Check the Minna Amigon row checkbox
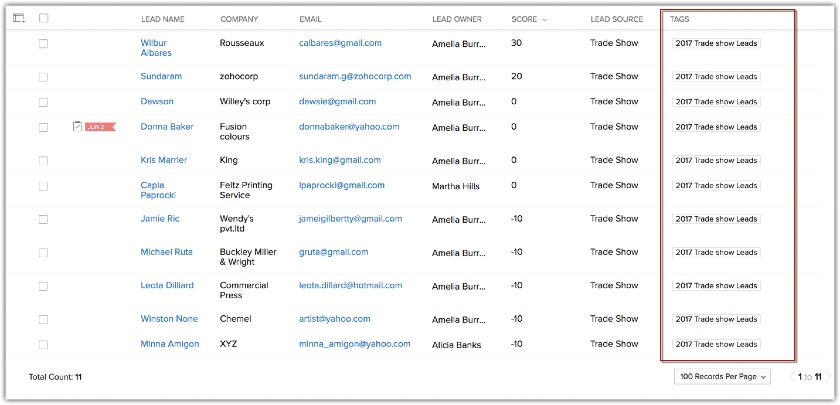Viewport: 840px width, 405px height. pos(43,344)
